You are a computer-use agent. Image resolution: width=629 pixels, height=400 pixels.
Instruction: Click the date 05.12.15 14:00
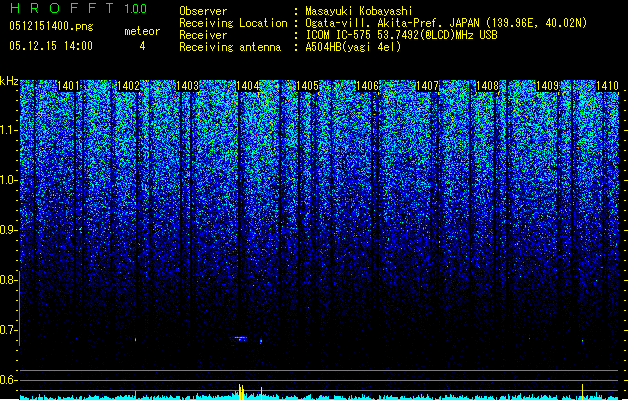(x=51, y=46)
